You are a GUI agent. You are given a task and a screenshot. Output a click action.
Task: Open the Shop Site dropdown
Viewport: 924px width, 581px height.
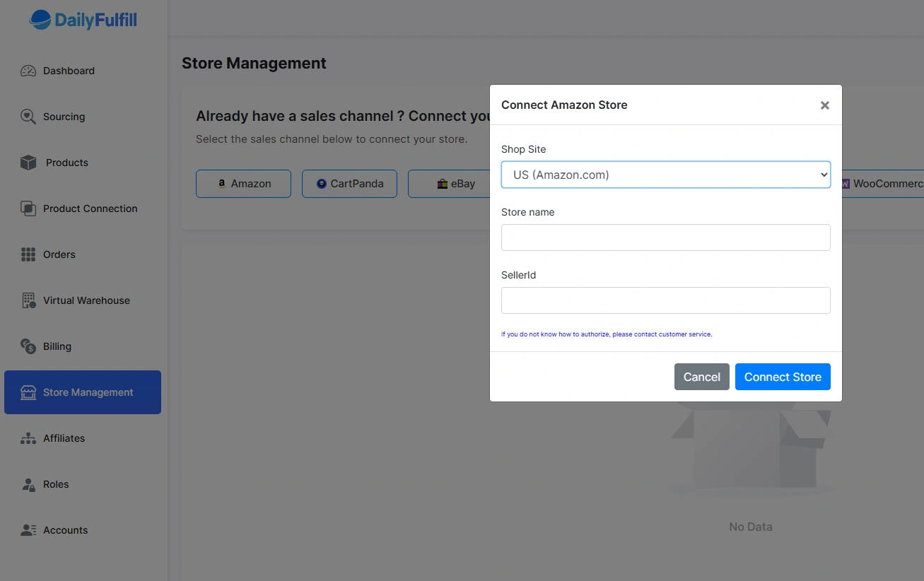665,175
